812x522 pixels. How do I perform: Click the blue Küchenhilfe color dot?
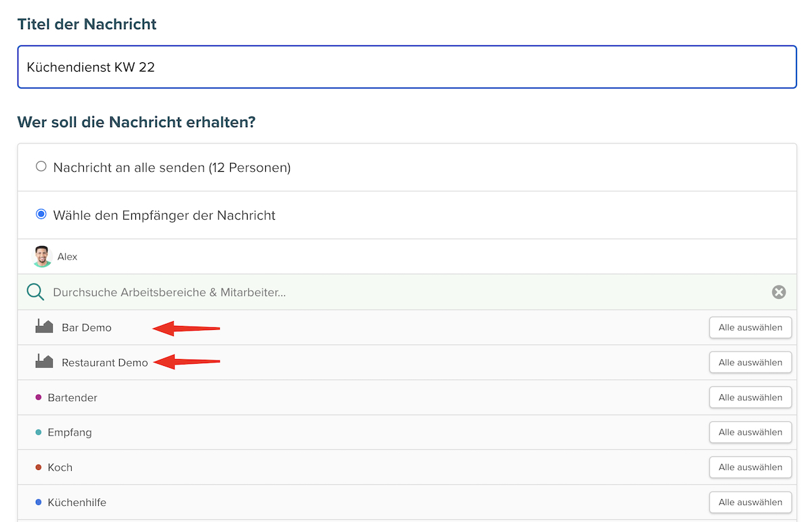39,502
